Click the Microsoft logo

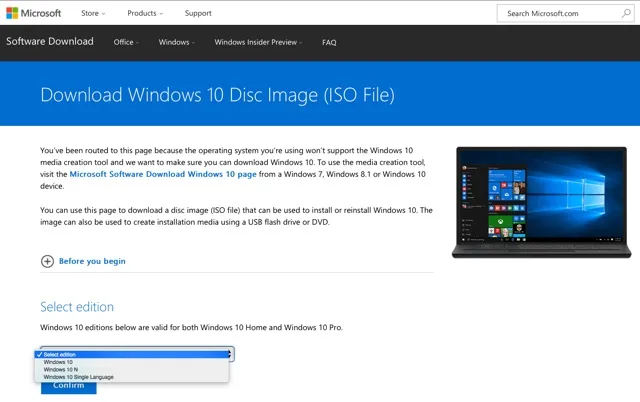tap(33, 13)
